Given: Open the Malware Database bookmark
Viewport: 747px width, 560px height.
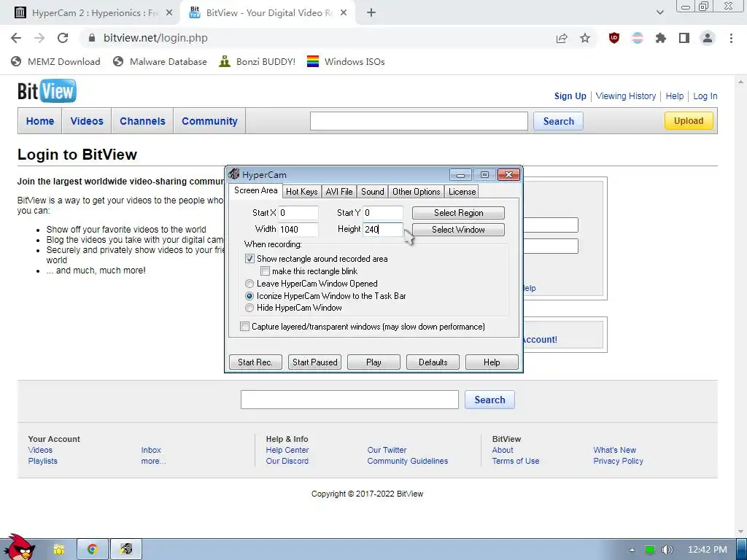Looking at the screenshot, I should coord(160,61).
